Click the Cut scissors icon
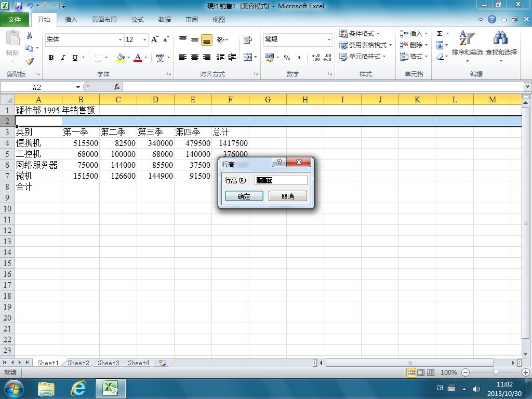This screenshot has width=532, height=399. pos(30,36)
